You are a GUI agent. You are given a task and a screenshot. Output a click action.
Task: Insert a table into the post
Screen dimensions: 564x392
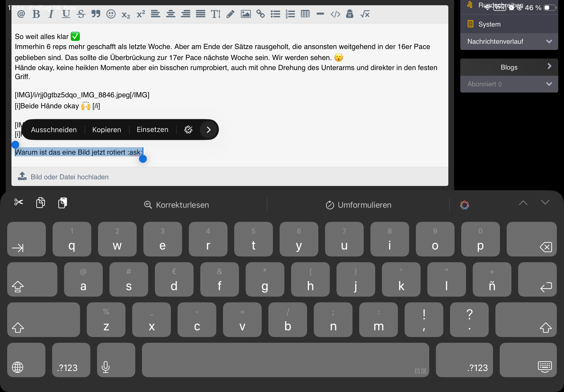(305, 14)
